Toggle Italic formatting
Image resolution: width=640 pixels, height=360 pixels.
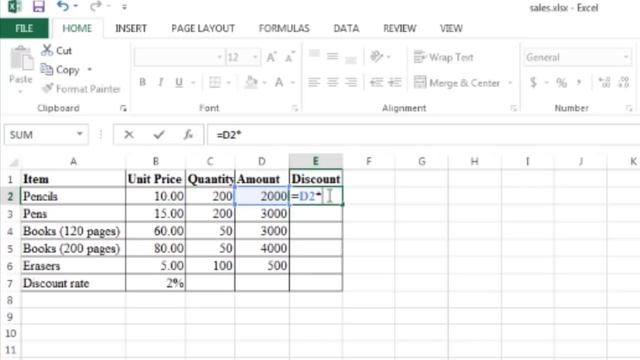161,82
